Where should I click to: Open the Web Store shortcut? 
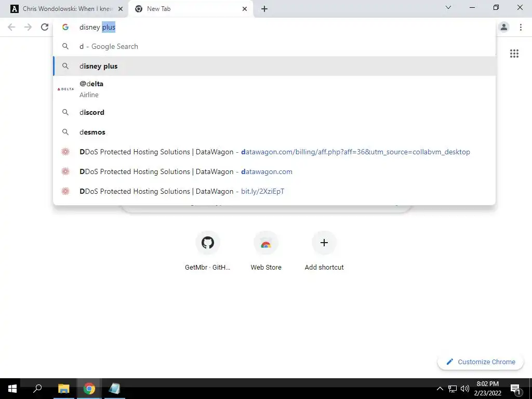coord(266,251)
